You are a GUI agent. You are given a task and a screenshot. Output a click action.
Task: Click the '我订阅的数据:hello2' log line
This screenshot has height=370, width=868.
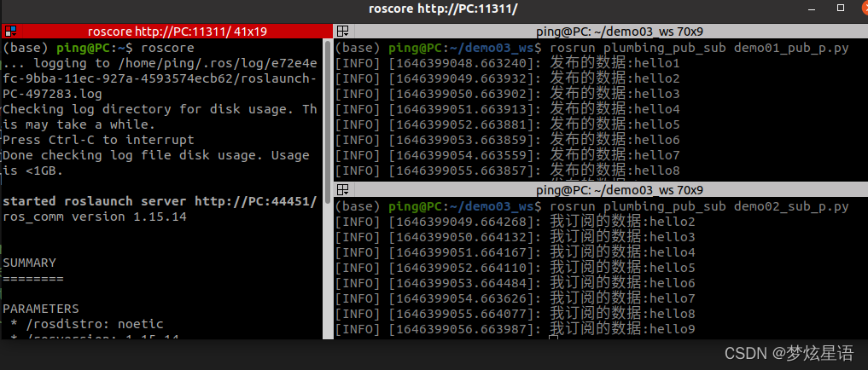point(516,222)
